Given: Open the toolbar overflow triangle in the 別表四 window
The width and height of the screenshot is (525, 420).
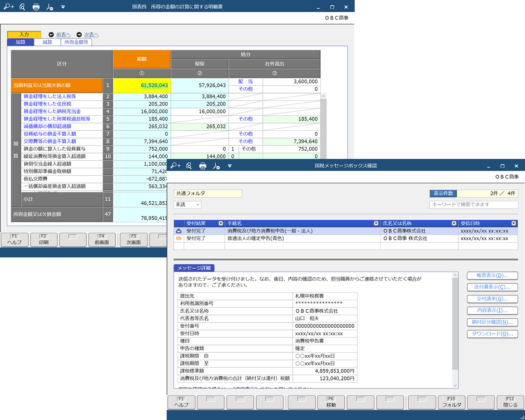Looking at the screenshot, I should (63, 7).
